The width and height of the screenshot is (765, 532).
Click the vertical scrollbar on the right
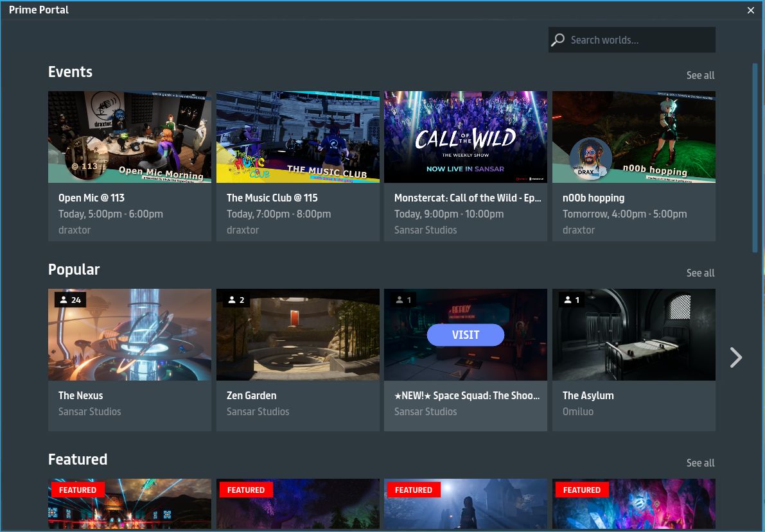pos(755,157)
